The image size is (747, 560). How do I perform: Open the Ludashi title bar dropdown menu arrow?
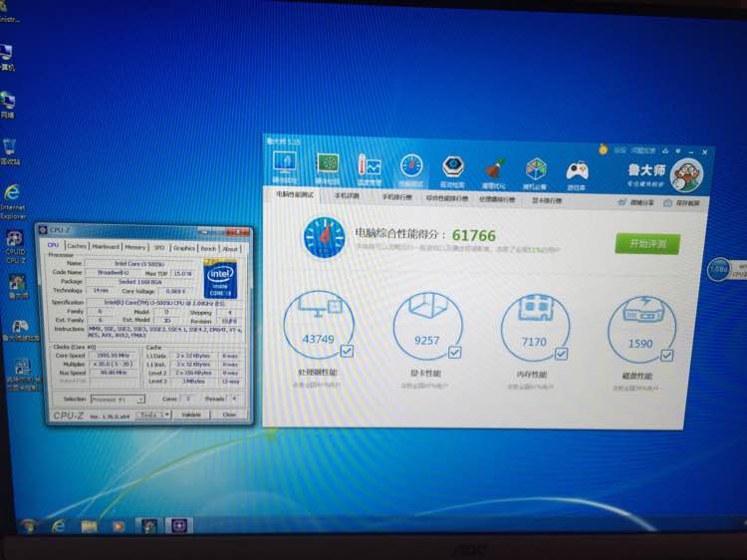(x=678, y=151)
